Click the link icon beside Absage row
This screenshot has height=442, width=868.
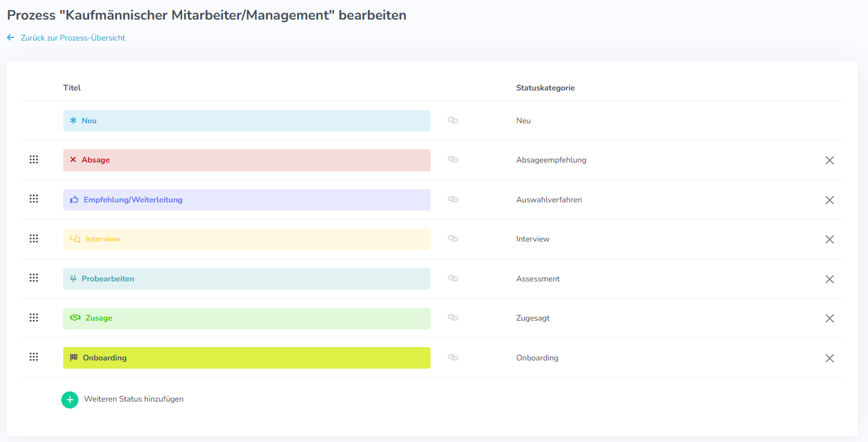coord(453,159)
